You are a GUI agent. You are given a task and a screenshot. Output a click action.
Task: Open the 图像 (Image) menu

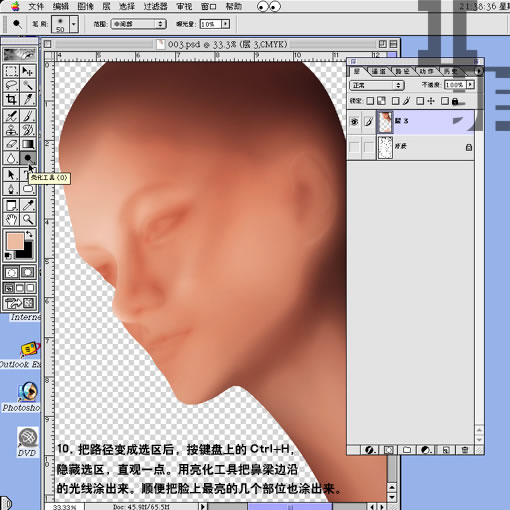click(x=85, y=6)
